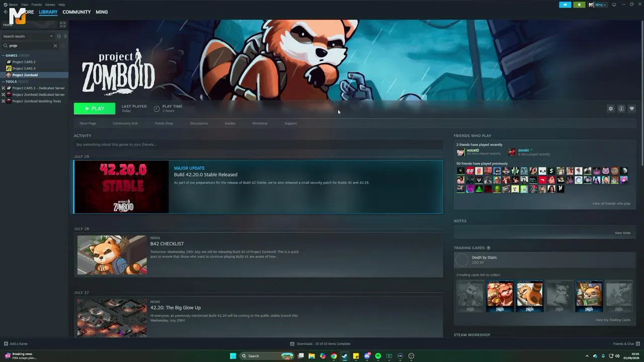Open the Steam menu
This screenshot has height=362, width=644.
coord(13,5)
